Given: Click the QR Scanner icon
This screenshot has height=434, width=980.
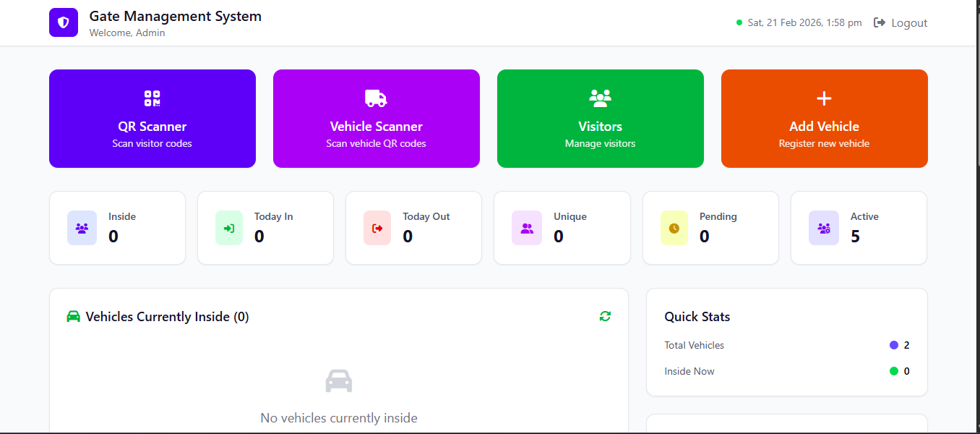Looking at the screenshot, I should pos(152,98).
